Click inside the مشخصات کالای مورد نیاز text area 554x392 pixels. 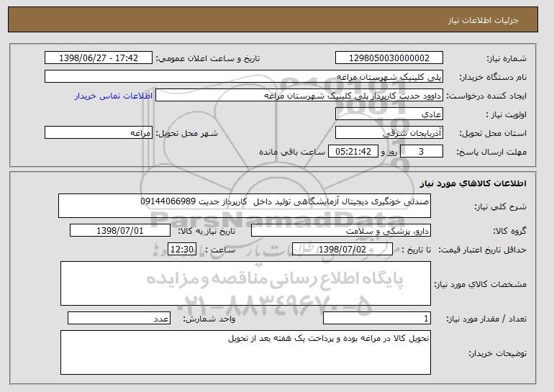tap(245, 282)
